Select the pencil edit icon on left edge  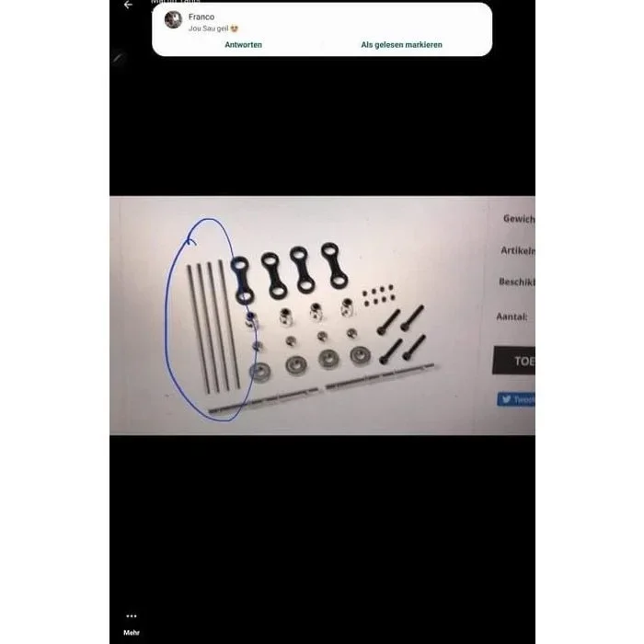tap(119, 58)
